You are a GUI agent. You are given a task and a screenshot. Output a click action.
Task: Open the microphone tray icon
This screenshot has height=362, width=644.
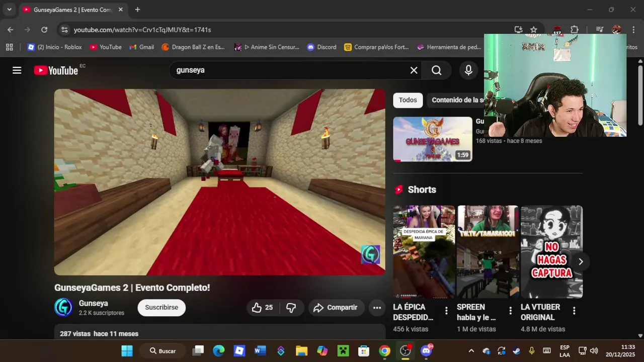coord(532,351)
